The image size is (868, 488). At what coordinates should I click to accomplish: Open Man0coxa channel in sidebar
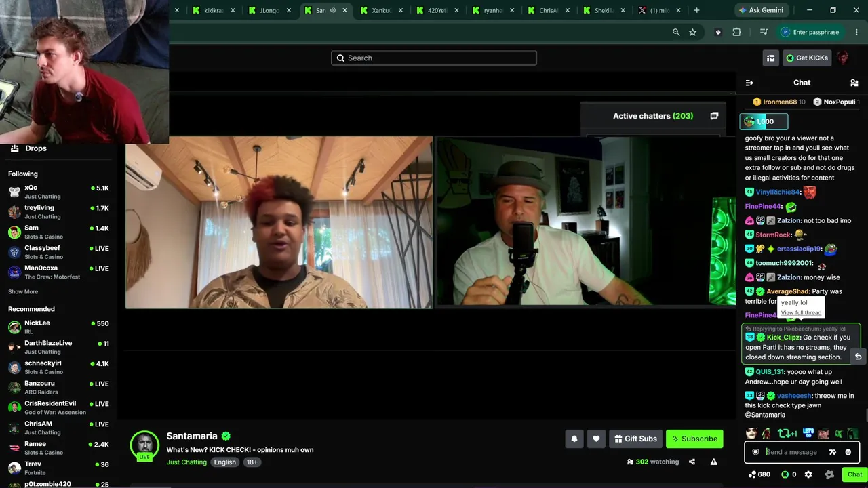[58, 272]
